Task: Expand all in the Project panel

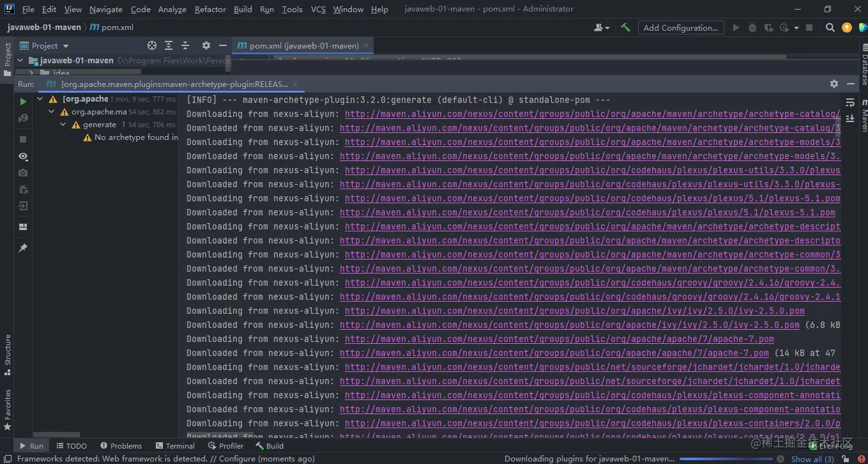Action: click(x=169, y=45)
